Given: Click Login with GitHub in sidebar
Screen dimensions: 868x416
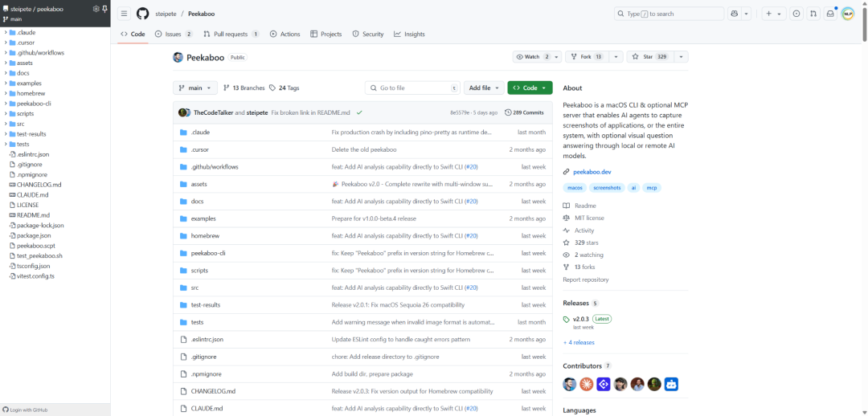Looking at the screenshot, I should (x=25, y=410).
